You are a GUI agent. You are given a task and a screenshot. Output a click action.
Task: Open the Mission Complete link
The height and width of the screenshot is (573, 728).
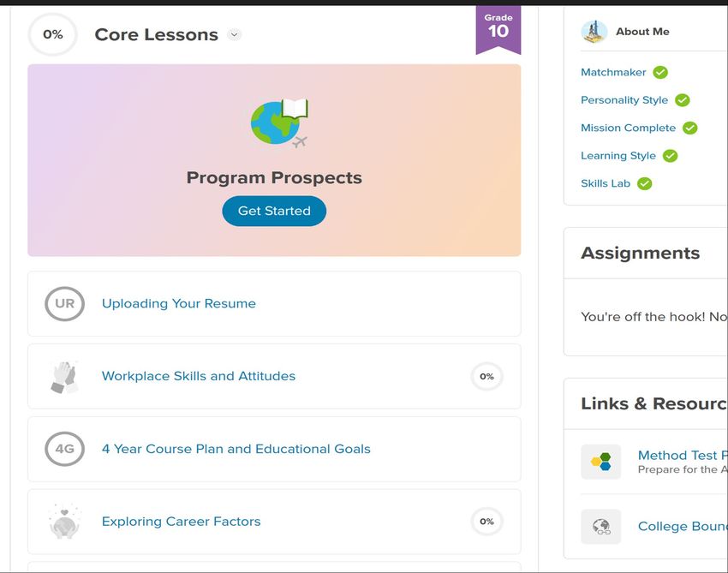coord(628,128)
